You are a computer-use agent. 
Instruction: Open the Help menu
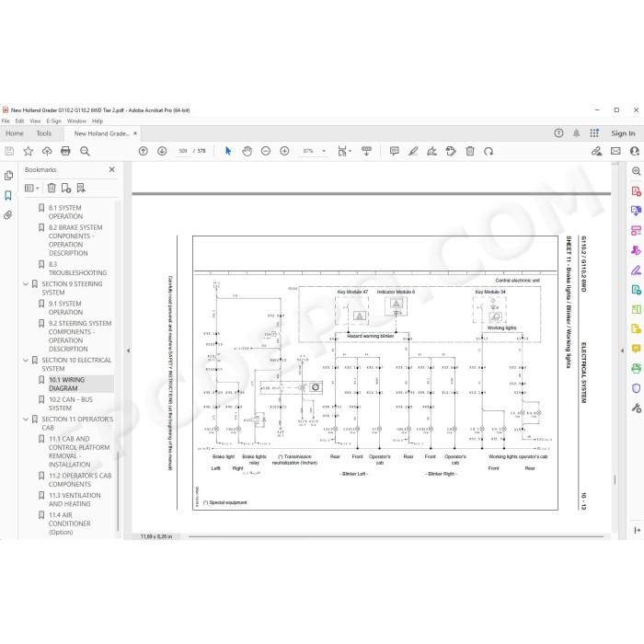pyautogui.click(x=98, y=121)
